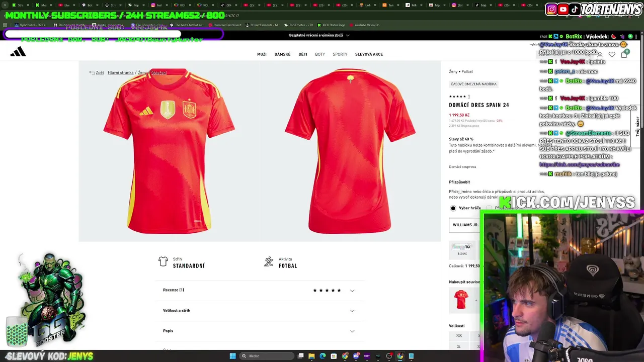Open the BOTY menu

coord(320,54)
